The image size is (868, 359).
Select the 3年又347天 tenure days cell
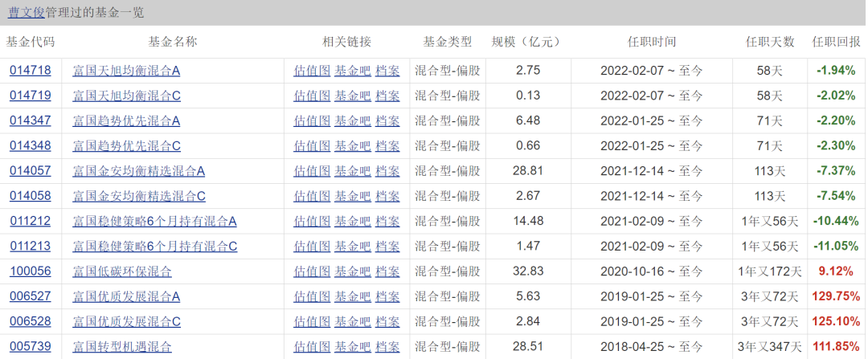(x=770, y=347)
